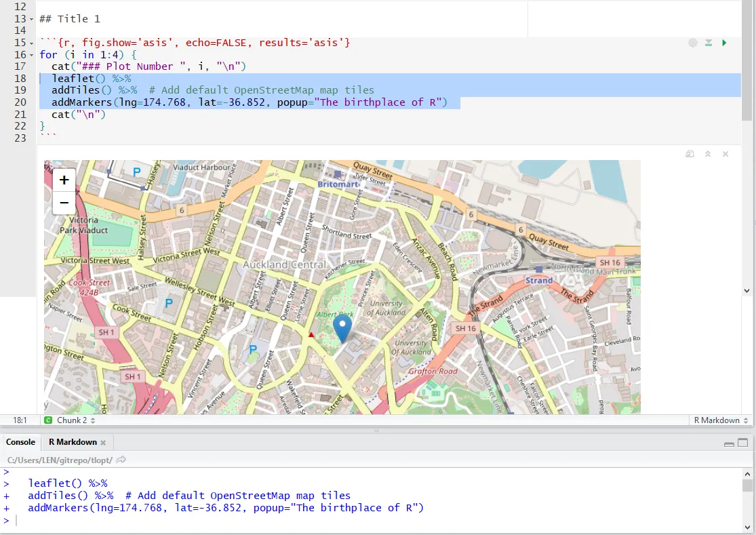Image resolution: width=756 pixels, height=535 pixels.
Task: Click console scrollbar down arrow
Action: (x=747, y=528)
